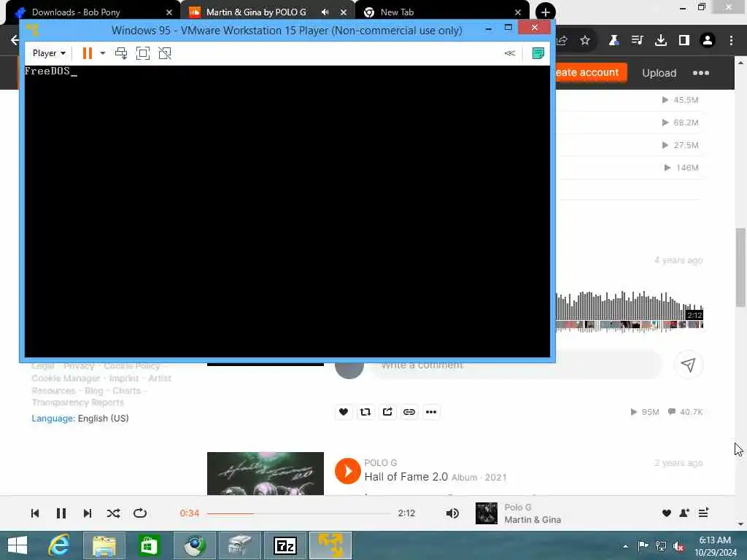
Task: Send Ctrl+Alt+Del to the virtual machine
Action: pyautogui.click(x=121, y=53)
